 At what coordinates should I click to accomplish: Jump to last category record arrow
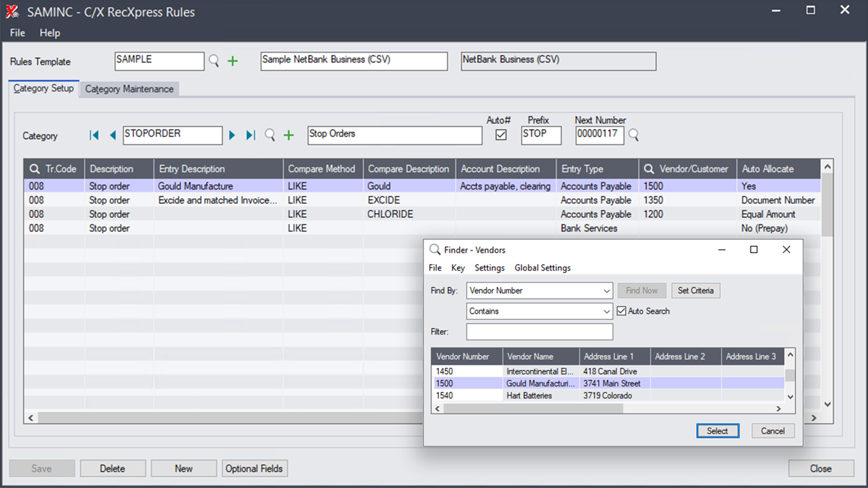(251, 135)
